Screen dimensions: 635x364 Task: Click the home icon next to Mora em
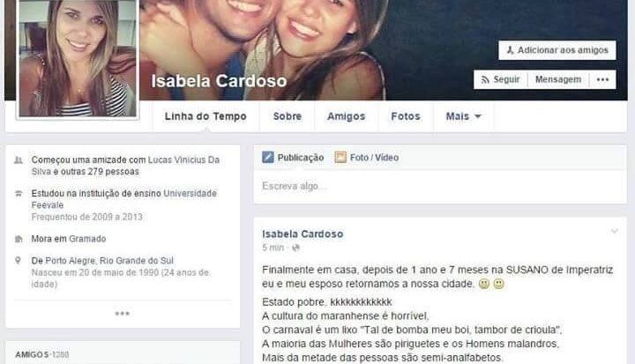19,239
